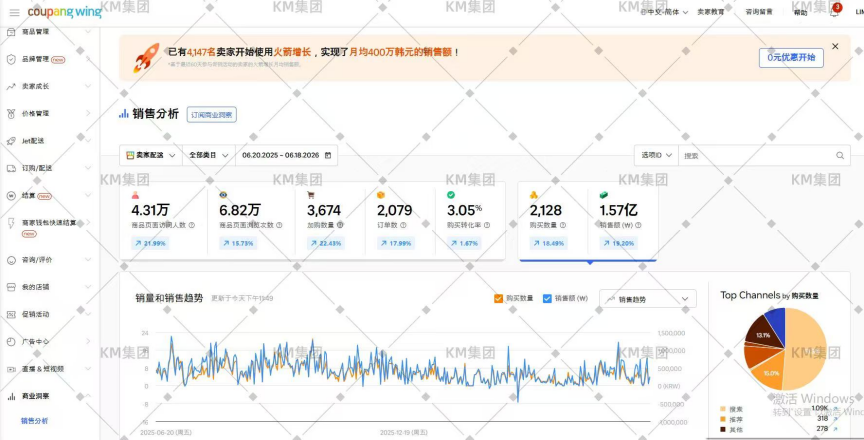Click the magnifier search icon in search box
Viewport: 864px width, 440px height.
pos(840,155)
